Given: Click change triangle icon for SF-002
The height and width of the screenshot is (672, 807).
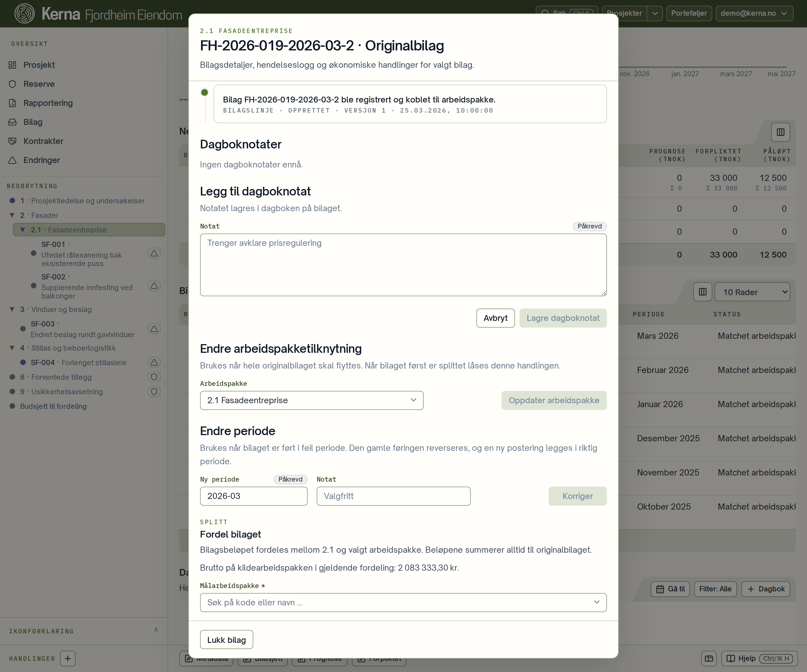Looking at the screenshot, I should coord(154,286).
